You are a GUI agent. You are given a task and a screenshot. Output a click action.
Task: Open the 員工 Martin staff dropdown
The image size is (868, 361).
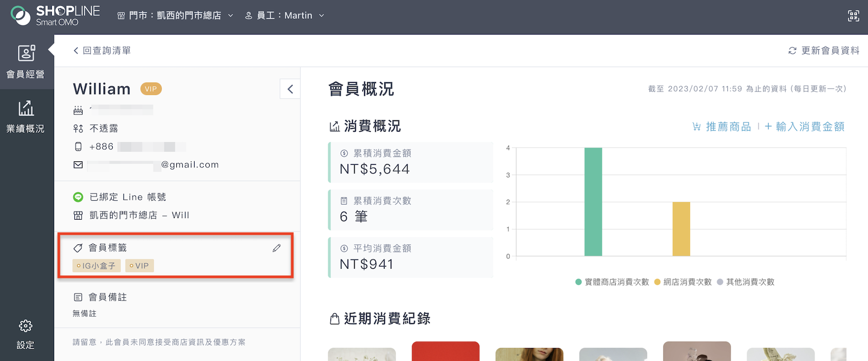[x=285, y=16]
